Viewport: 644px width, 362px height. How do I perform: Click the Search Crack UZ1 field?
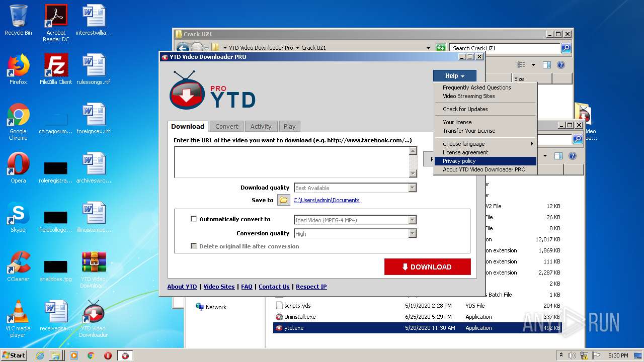(x=505, y=48)
